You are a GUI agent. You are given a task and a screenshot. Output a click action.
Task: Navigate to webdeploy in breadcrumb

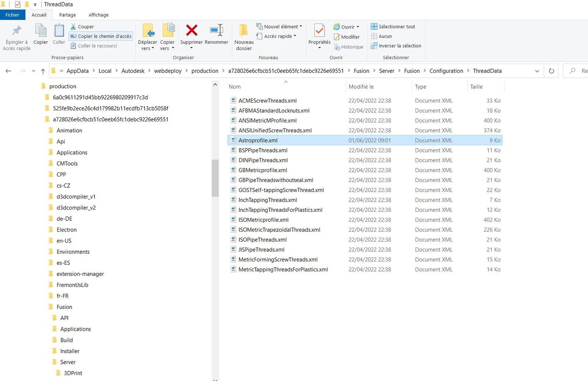point(168,71)
